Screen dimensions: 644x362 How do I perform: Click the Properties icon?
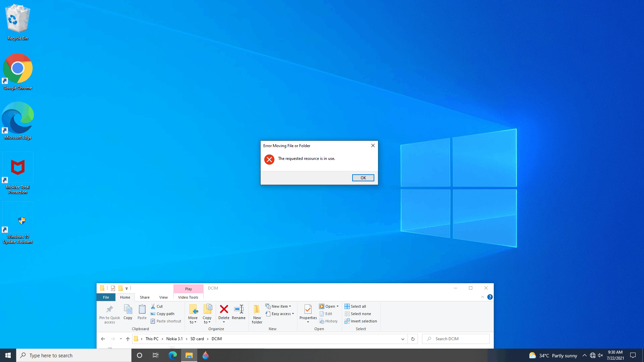pos(308,309)
